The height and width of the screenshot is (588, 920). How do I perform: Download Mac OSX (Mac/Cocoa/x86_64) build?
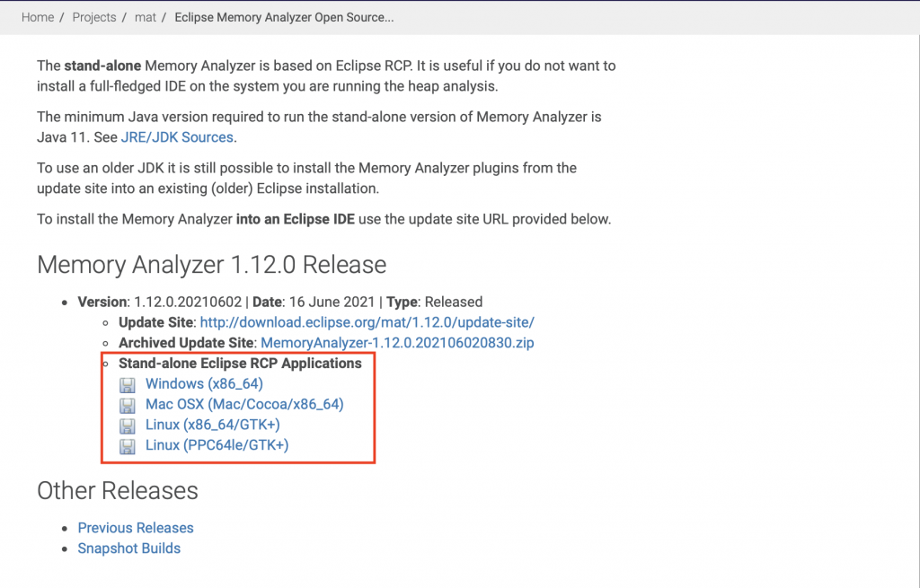click(244, 405)
